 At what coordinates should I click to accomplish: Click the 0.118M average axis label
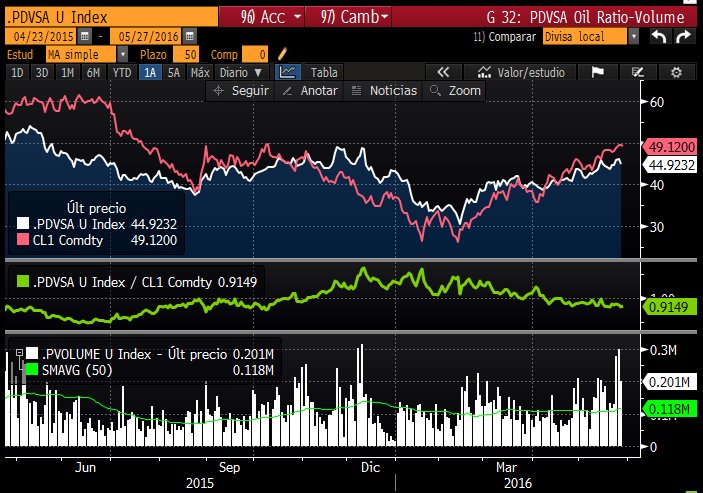point(670,409)
